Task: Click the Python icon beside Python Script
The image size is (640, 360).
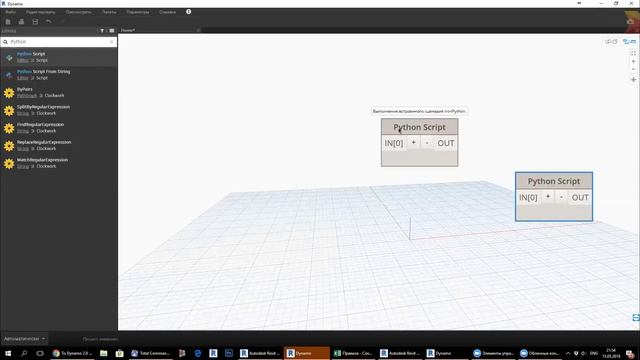Action: click(9, 58)
